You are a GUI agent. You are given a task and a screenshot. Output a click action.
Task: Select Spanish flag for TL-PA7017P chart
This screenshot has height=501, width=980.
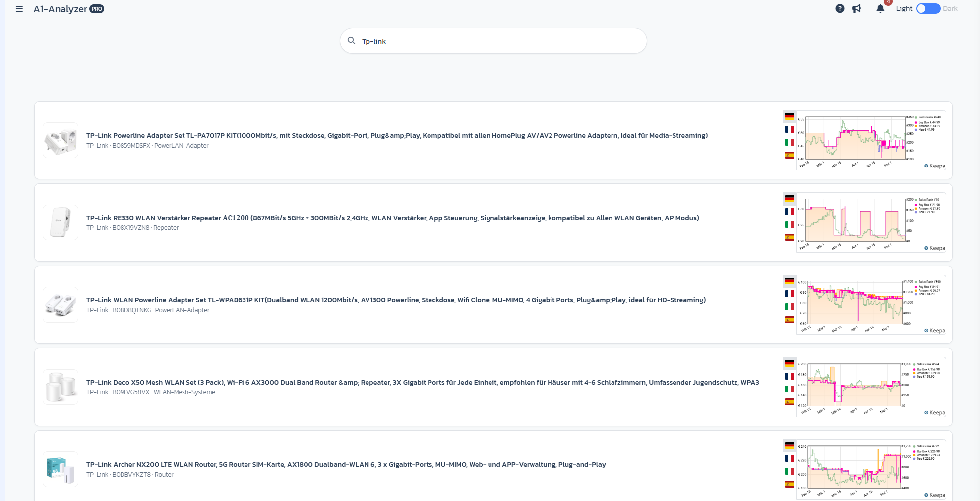[x=789, y=155]
